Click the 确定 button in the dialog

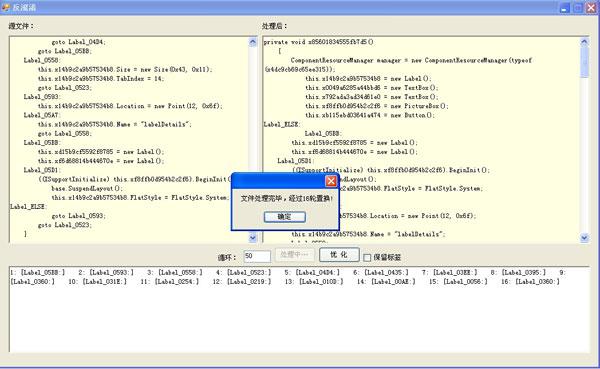click(284, 217)
